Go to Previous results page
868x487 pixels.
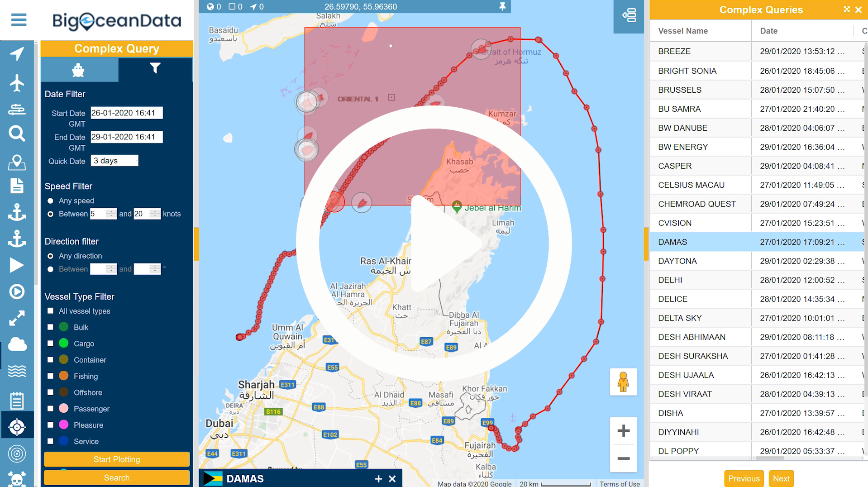[x=744, y=478]
